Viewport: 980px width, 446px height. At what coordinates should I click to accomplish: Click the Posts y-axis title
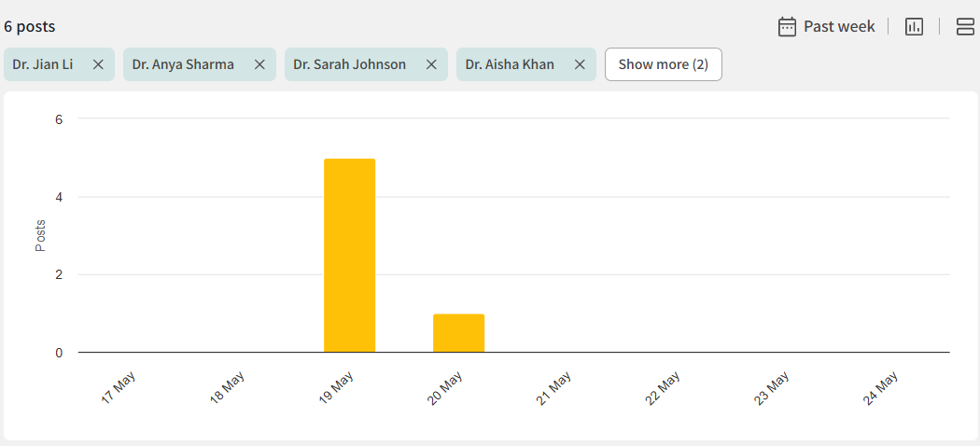pos(40,235)
